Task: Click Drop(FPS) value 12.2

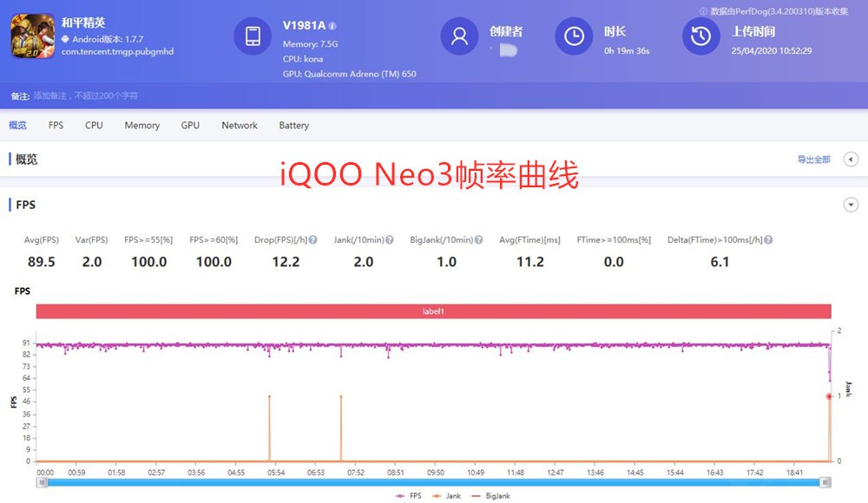Action: pyautogui.click(x=286, y=262)
